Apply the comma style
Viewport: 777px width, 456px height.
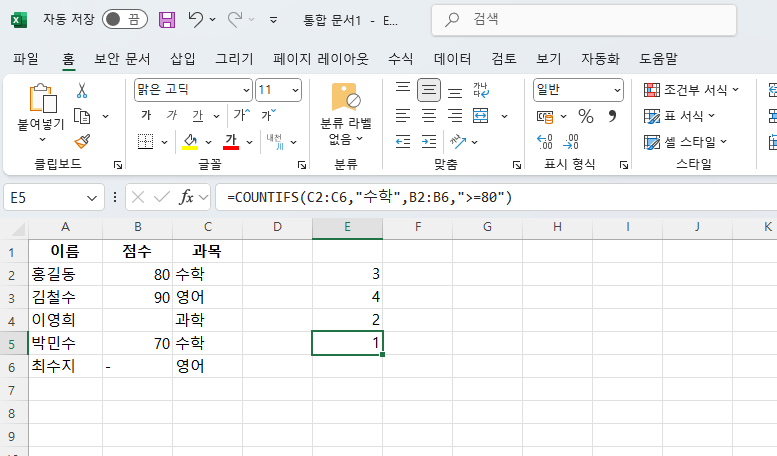(x=612, y=116)
